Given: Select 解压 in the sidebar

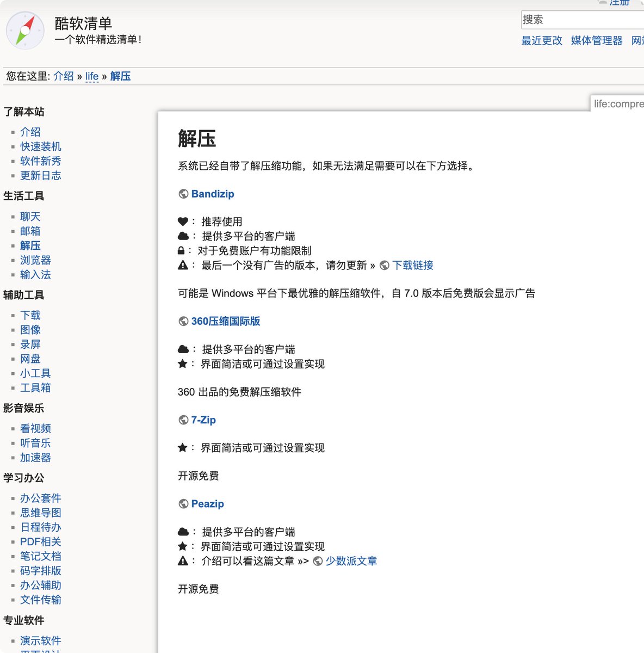Looking at the screenshot, I should point(30,246).
